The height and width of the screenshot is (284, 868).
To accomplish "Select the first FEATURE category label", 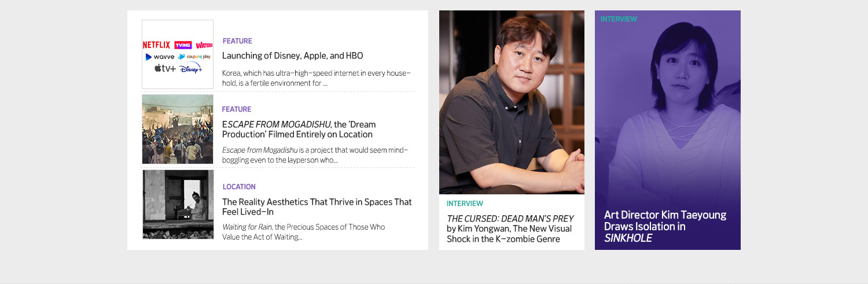I will click(237, 41).
